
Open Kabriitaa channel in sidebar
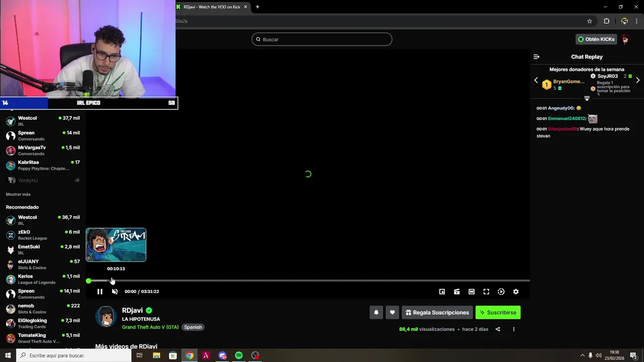(43, 165)
